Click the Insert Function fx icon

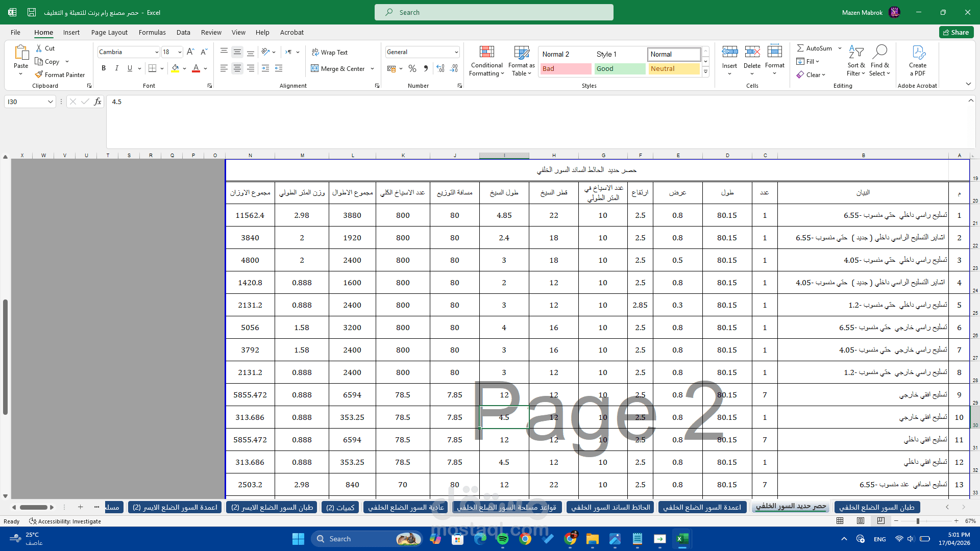[97, 102]
